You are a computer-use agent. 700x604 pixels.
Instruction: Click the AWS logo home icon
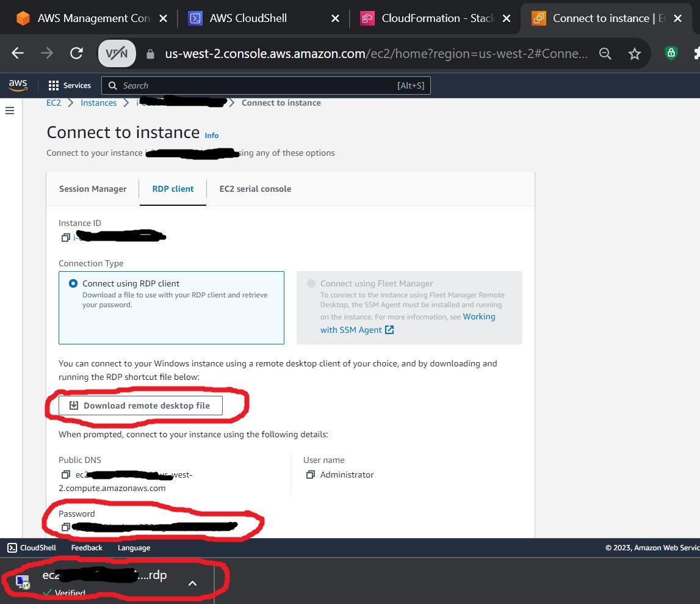click(x=18, y=85)
